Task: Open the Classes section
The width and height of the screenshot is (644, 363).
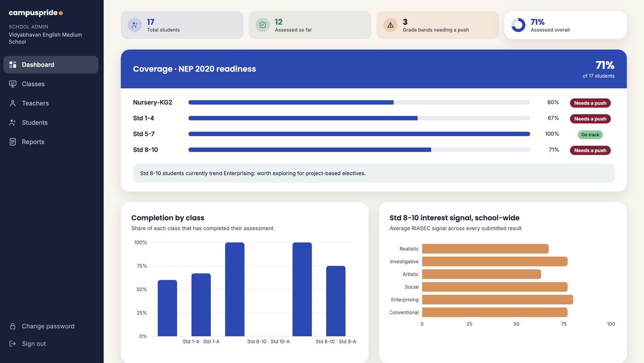Action: pyautogui.click(x=51, y=84)
